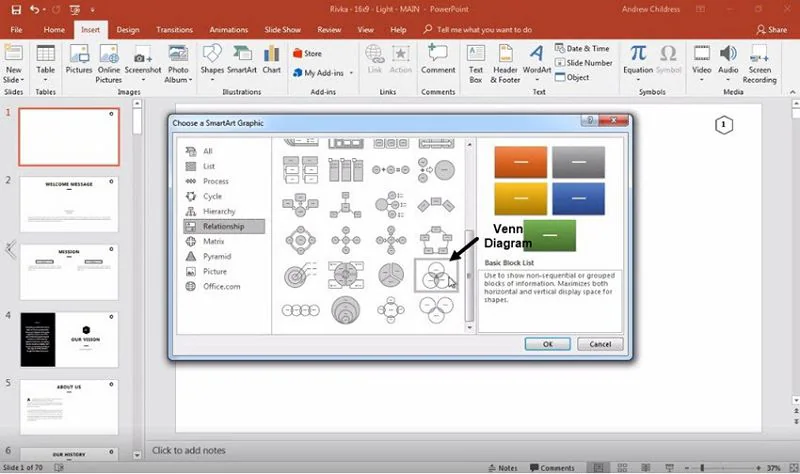Screen dimensions: 800x474
Task: Select the Basic Venn diagram layout
Action: [436, 275]
